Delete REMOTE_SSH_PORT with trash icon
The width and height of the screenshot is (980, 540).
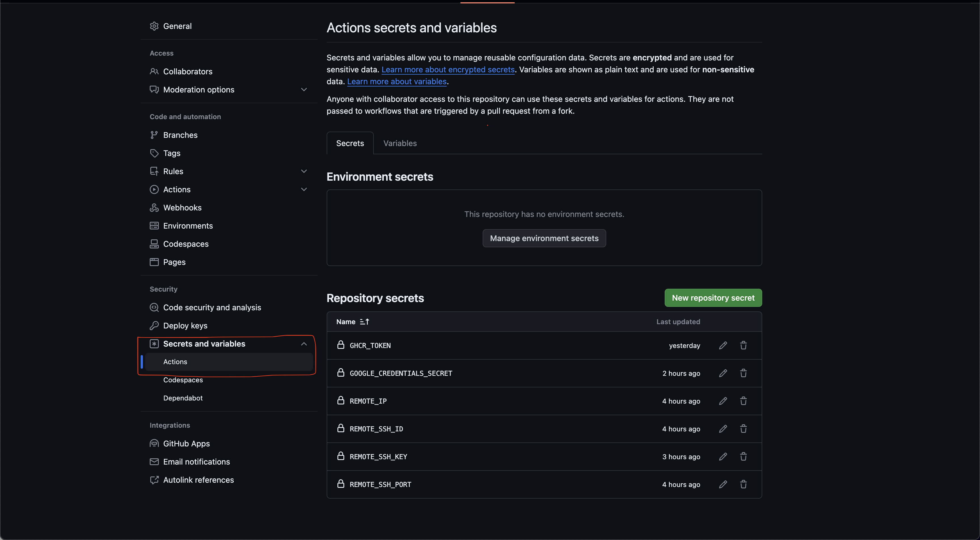coord(744,484)
